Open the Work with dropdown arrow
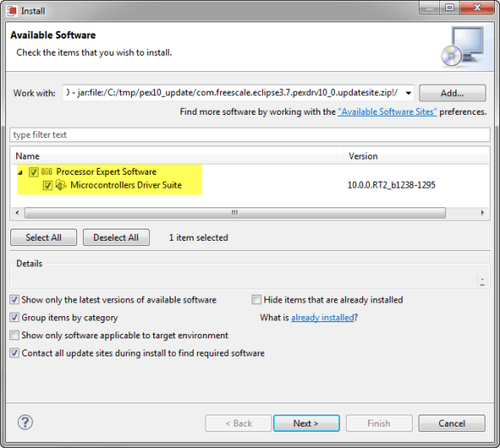The image size is (500, 448). [x=408, y=93]
